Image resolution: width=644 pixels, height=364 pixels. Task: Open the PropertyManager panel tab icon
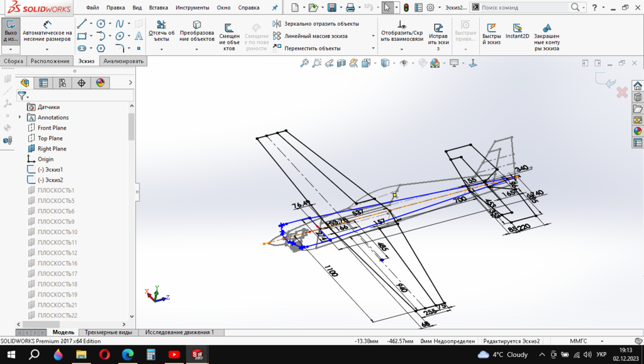pos(43,82)
